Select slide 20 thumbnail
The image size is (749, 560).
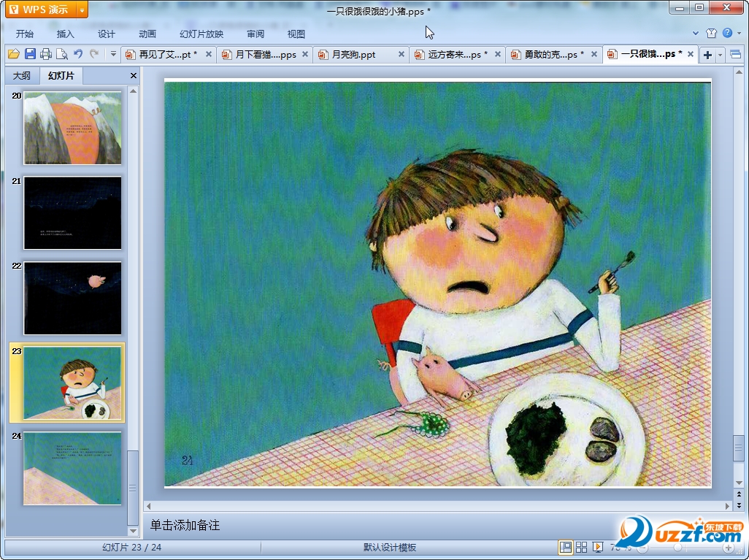pos(72,128)
